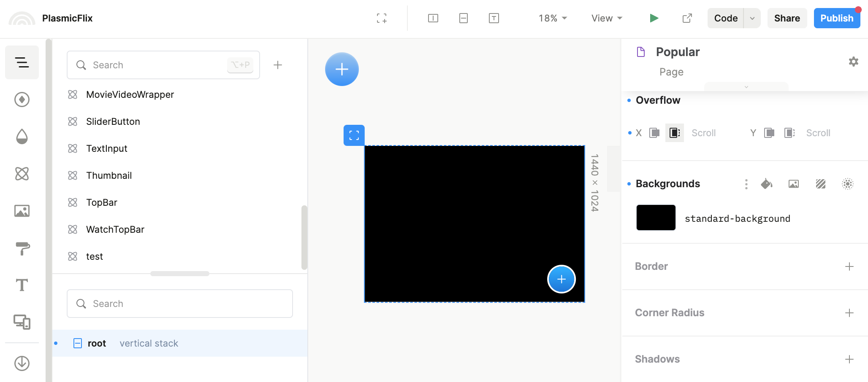
Task: Click the PlasmicFlix project name
Action: (x=67, y=18)
